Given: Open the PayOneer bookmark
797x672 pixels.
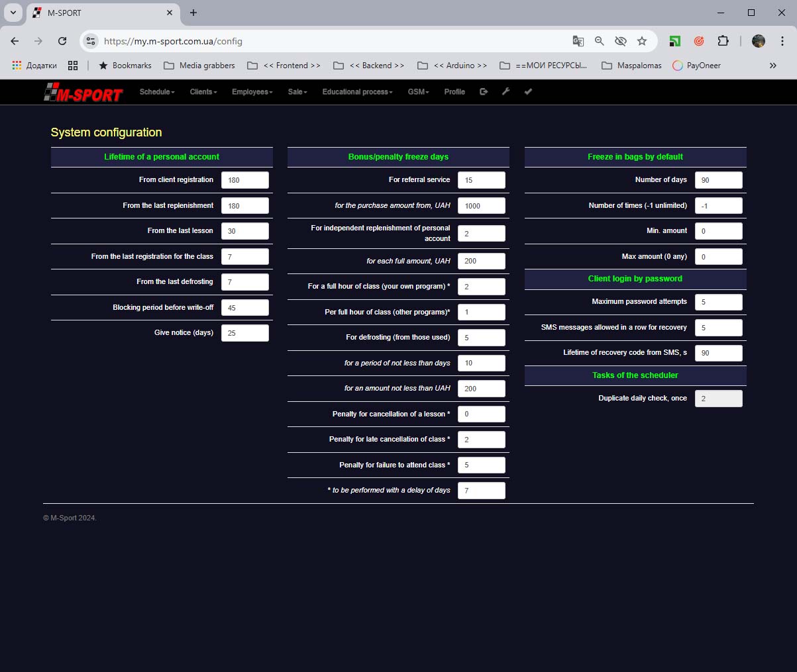Looking at the screenshot, I should (x=696, y=66).
